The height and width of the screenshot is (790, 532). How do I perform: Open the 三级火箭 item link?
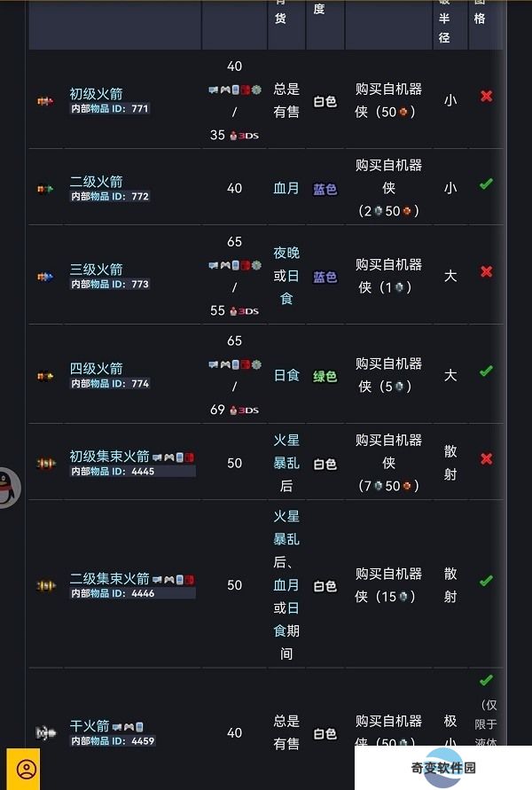(x=97, y=269)
